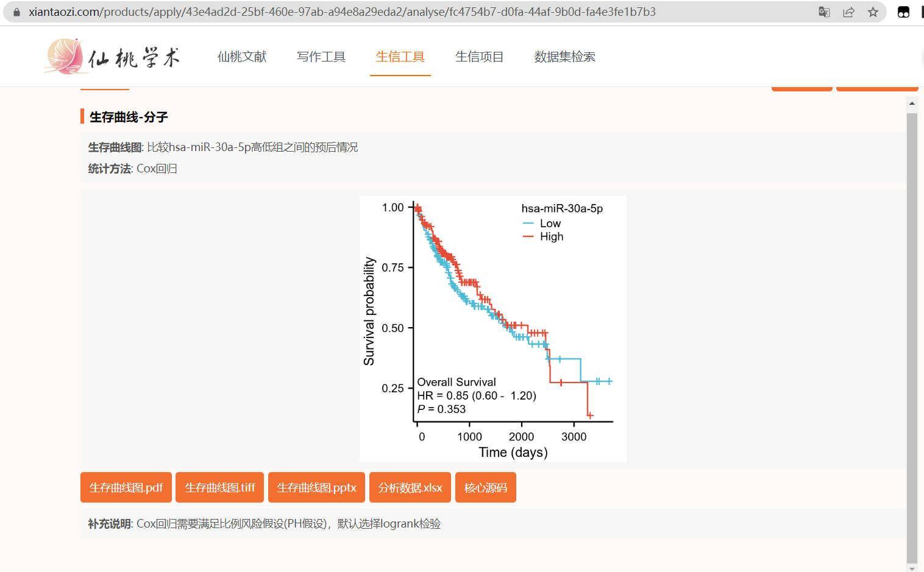Click the lock icon beside the URL
924x572 pixels.
point(16,12)
